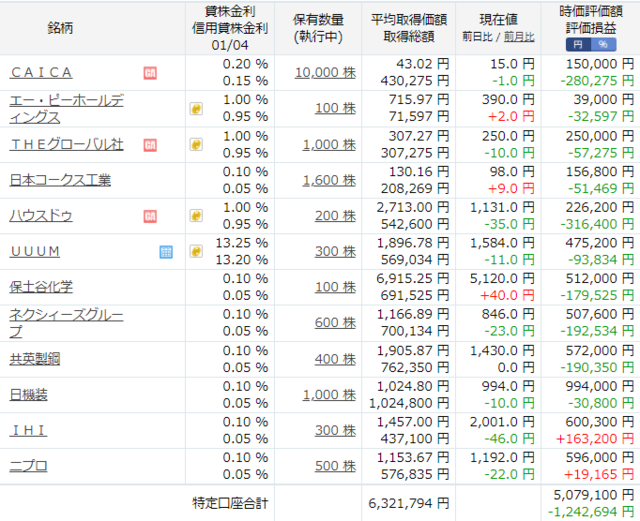640x521 pixels.
Task: Click UUUM lending rate 13.25 %
Action: click(242, 243)
